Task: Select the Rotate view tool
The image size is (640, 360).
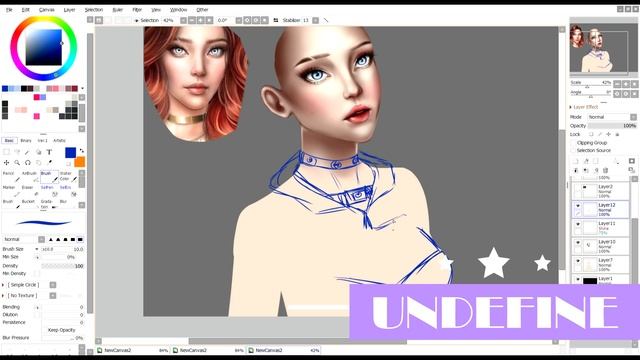Action: coord(28,162)
